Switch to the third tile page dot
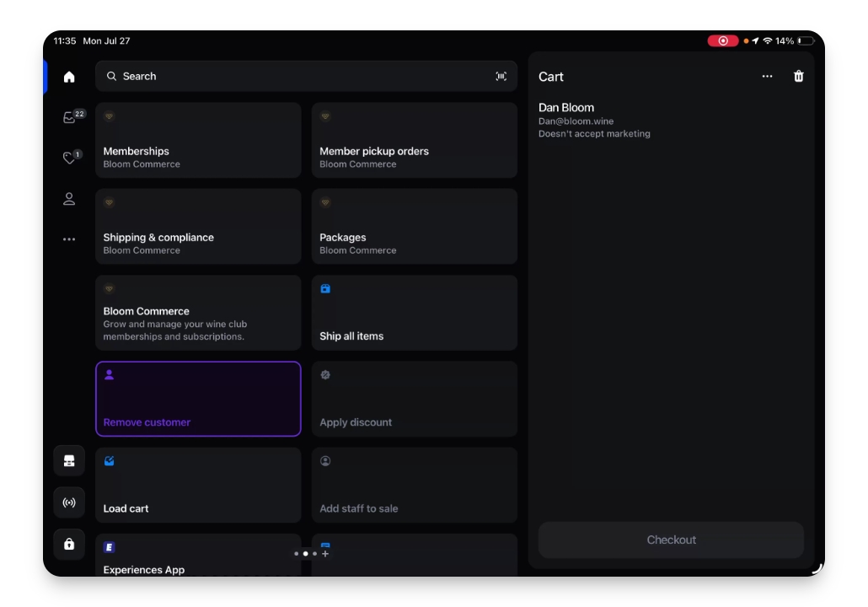Image resolution: width=868 pixels, height=607 pixels. click(x=315, y=554)
